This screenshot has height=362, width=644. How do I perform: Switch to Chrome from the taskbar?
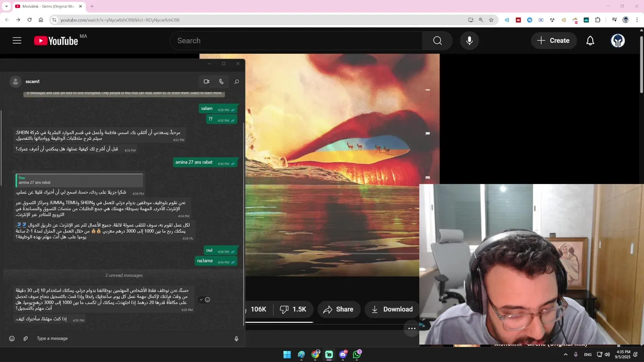pos(315,354)
